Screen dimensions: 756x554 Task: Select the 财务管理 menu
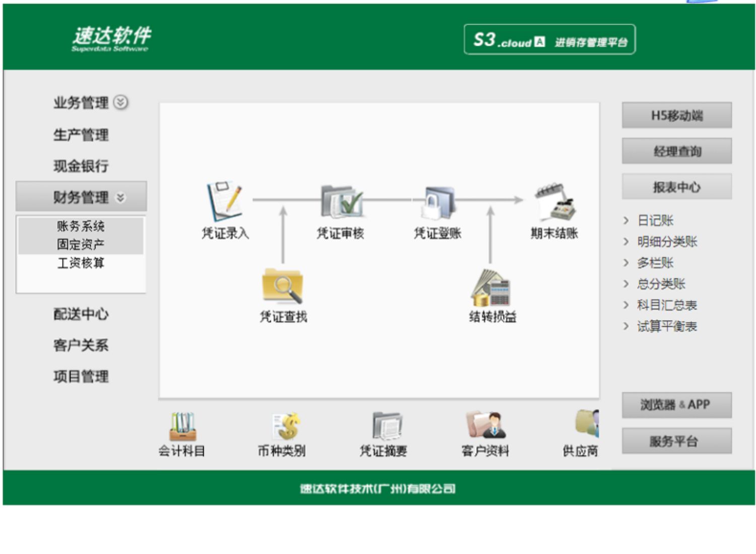[x=81, y=196]
